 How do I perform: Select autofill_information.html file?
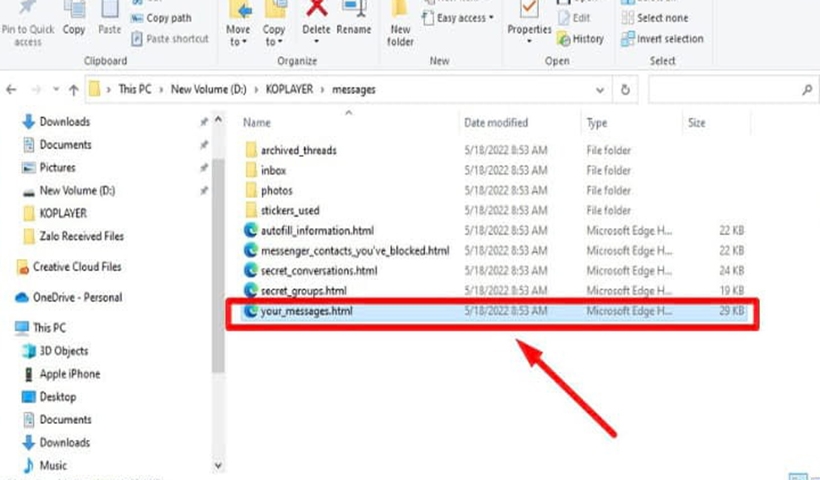pyautogui.click(x=317, y=231)
